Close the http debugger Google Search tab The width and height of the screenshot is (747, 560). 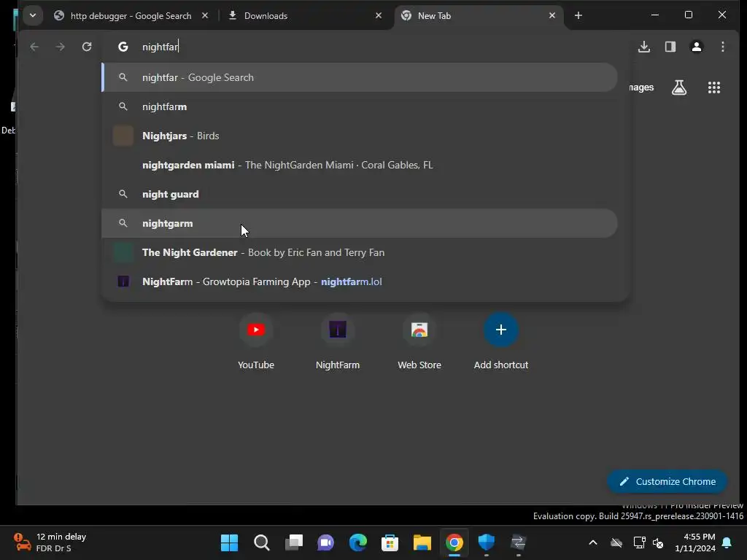click(x=205, y=16)
